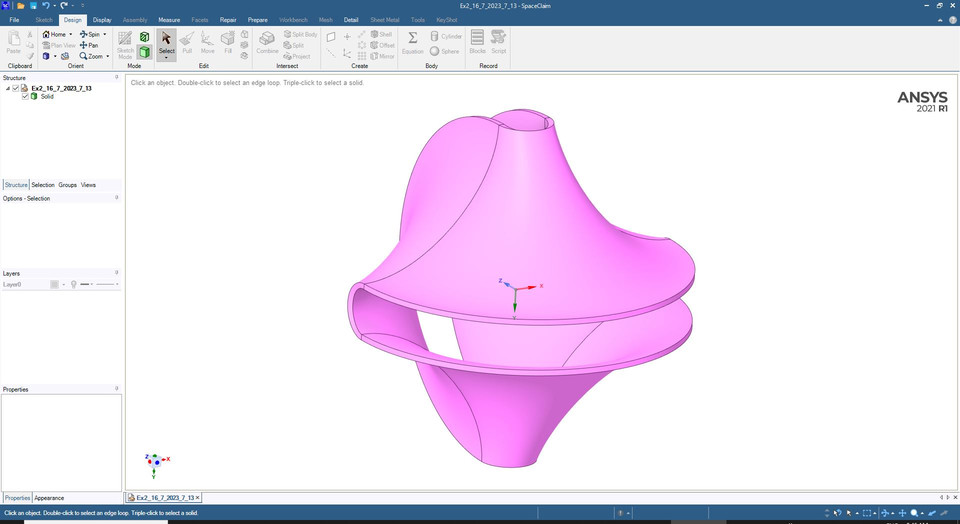Insert a Sphere body
The width and height of the screenshot is (960, 524).
444,51
